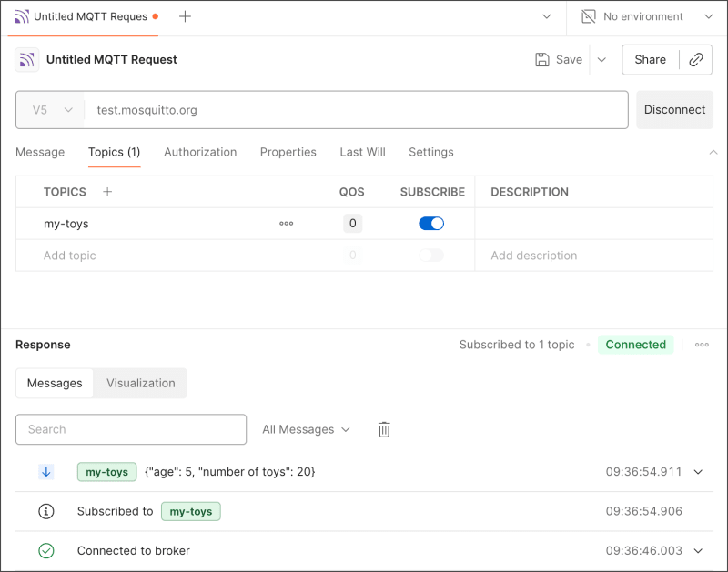728x572 pixels.
Task: Click the info icon on Subscribed row
Action: [x=46, y=511]
